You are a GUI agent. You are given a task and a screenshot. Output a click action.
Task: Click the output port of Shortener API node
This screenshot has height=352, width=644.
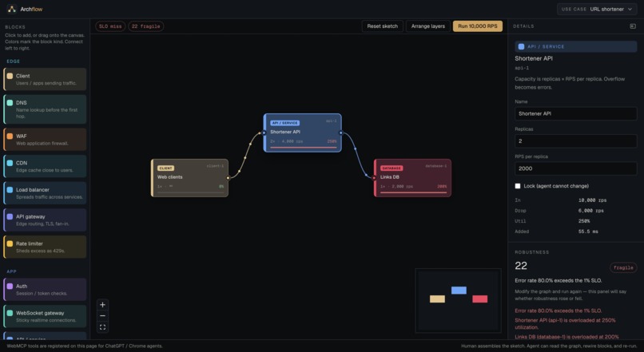(341, 132)
